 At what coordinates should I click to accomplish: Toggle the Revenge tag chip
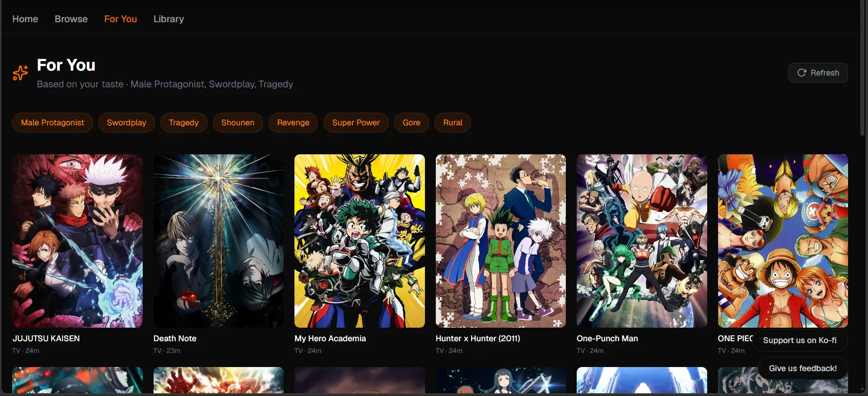tap(293, 123)
